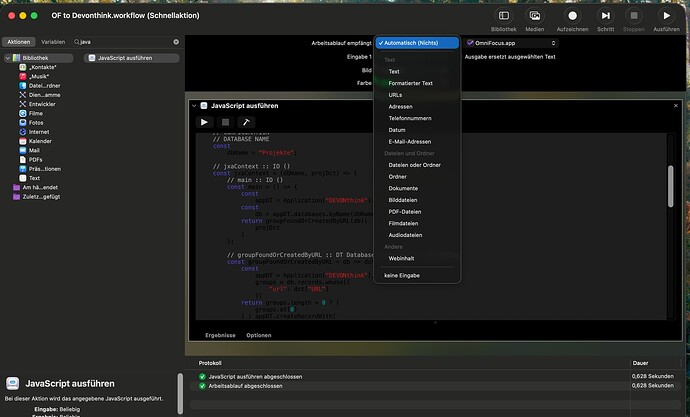Run the workflow with Ausführen
The height and width of the screenshot is (417, 690).
(666, 15)
